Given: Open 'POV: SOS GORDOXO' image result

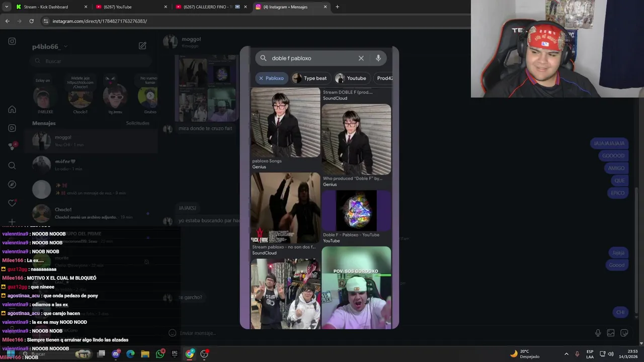Looking at the screenshot, I should 356,288.
